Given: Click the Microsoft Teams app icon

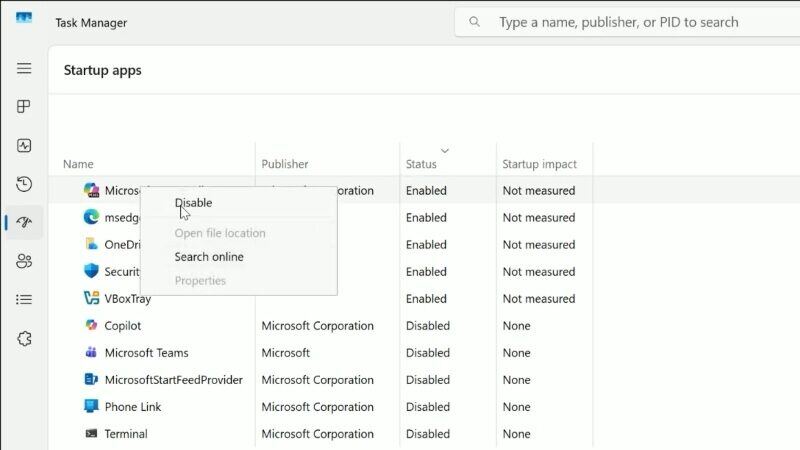Looking at the screenshot, I should point(91,352).
